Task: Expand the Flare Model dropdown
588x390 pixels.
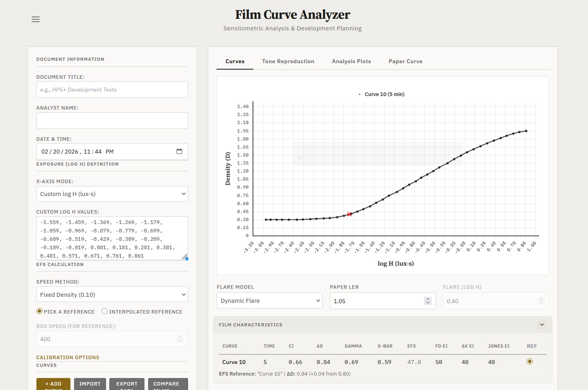Action: click(x=269, y=301)
